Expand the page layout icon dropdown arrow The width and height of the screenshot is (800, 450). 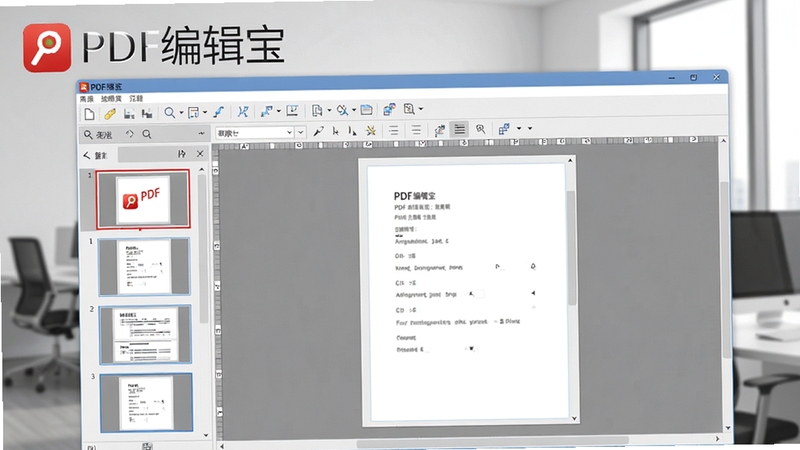tap(205, 112)
